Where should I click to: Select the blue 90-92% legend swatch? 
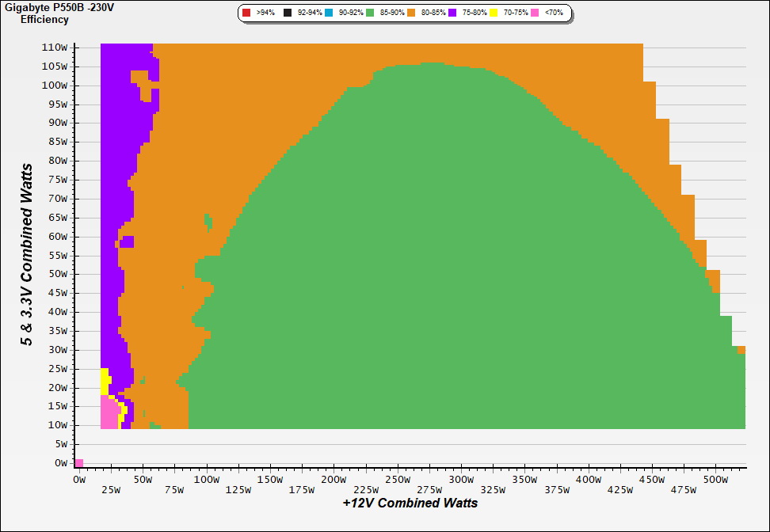329,13
